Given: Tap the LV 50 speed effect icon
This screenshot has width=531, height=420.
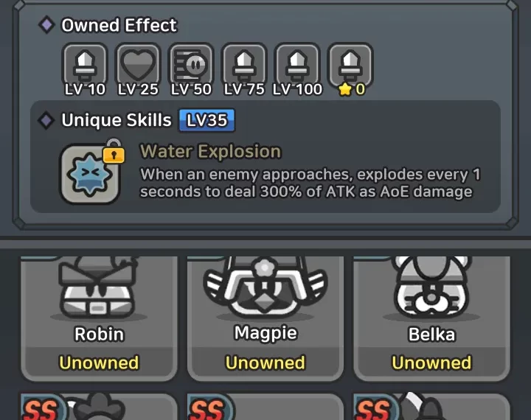Looking at the screenshot, I should coord(191,64).
